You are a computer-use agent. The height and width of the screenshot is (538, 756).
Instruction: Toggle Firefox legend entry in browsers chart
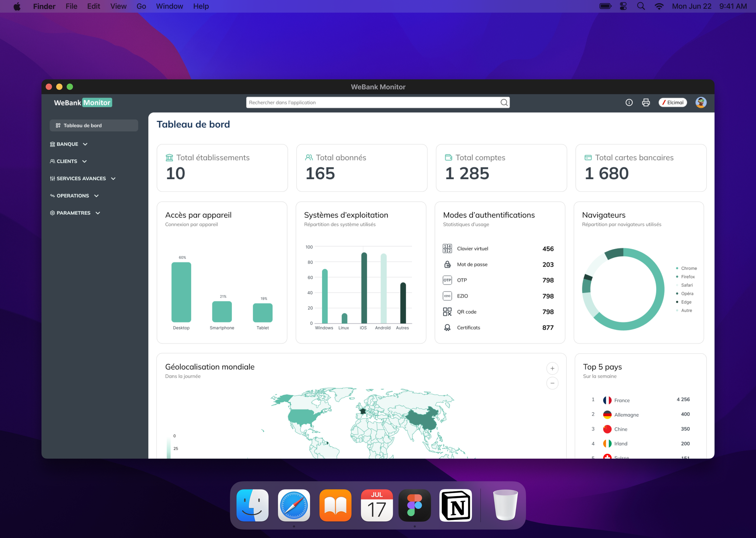click(x=687, y=277)
